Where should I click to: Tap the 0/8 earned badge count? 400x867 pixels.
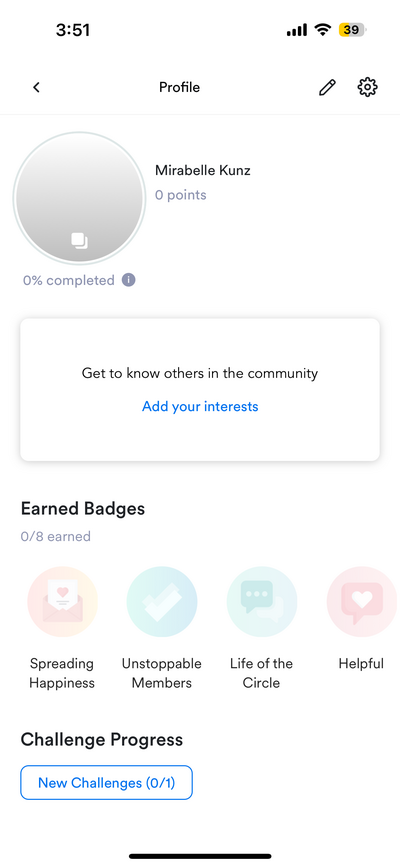[x=55, y=536]
